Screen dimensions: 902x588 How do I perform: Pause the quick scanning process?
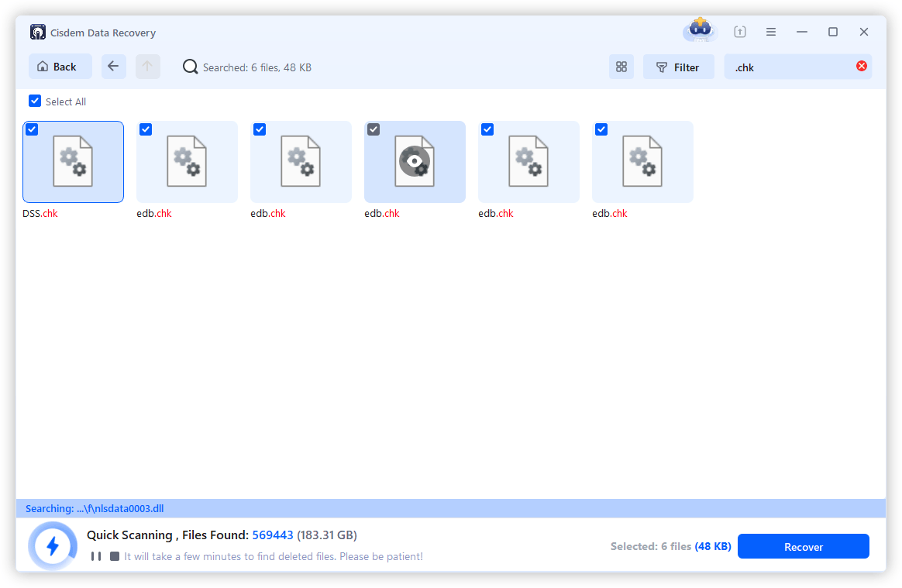point(96,556)
